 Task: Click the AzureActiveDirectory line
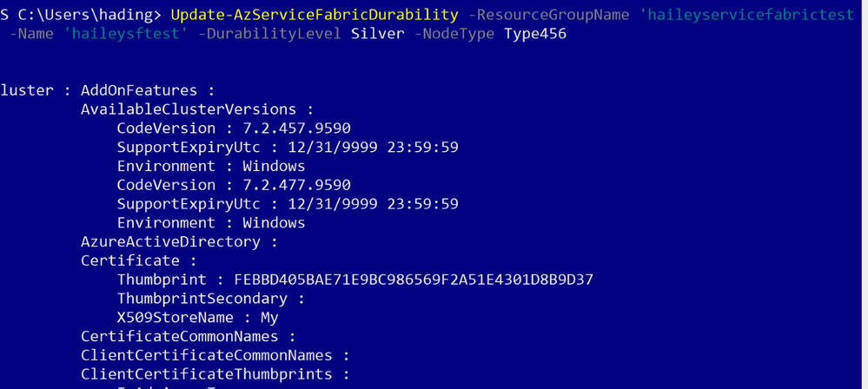point(179,241)
